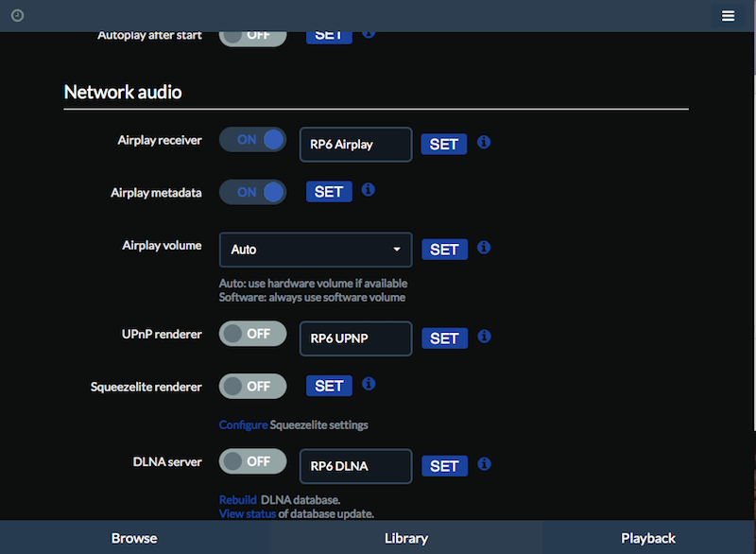This screenshot has width=756, height=554.
Task: Focus the RP6 Airplay name field
Action: [356, 145]
